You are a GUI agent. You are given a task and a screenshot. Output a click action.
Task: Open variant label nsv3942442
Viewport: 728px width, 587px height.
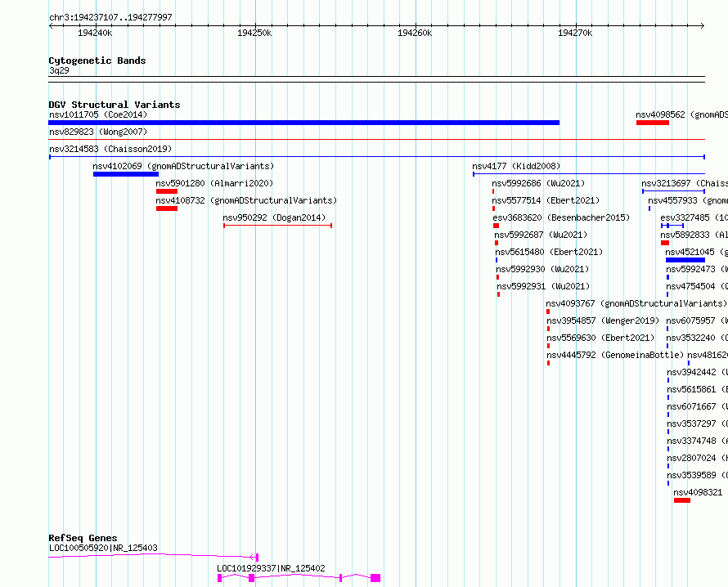(x=697, y=372)
